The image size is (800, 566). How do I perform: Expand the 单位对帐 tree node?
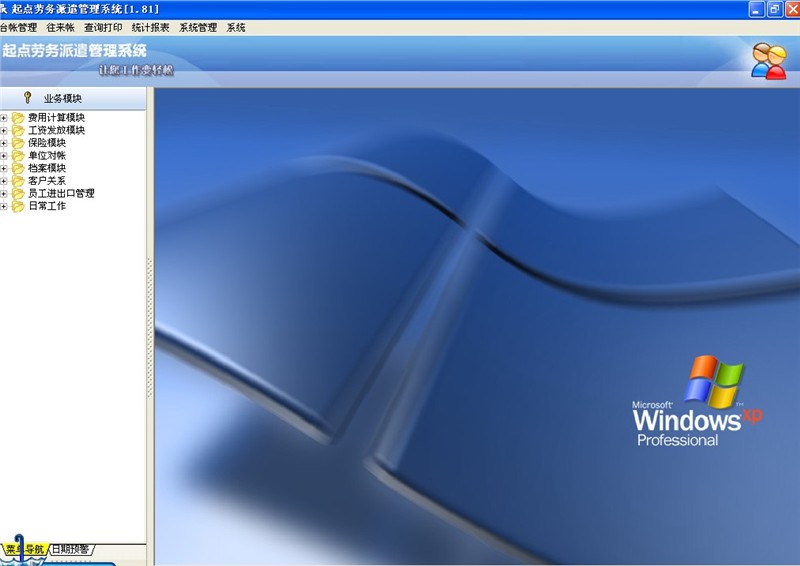[4, 156]
